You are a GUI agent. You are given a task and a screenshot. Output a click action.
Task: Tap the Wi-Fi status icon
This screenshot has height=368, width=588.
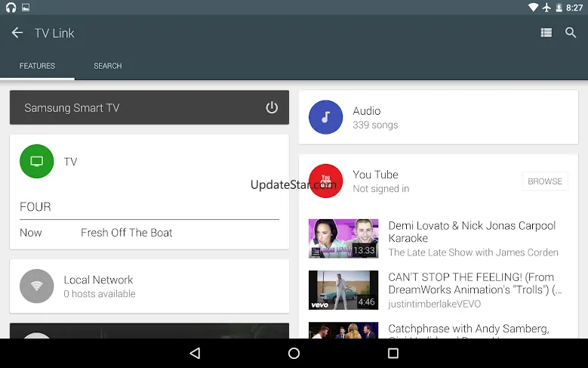533,8
